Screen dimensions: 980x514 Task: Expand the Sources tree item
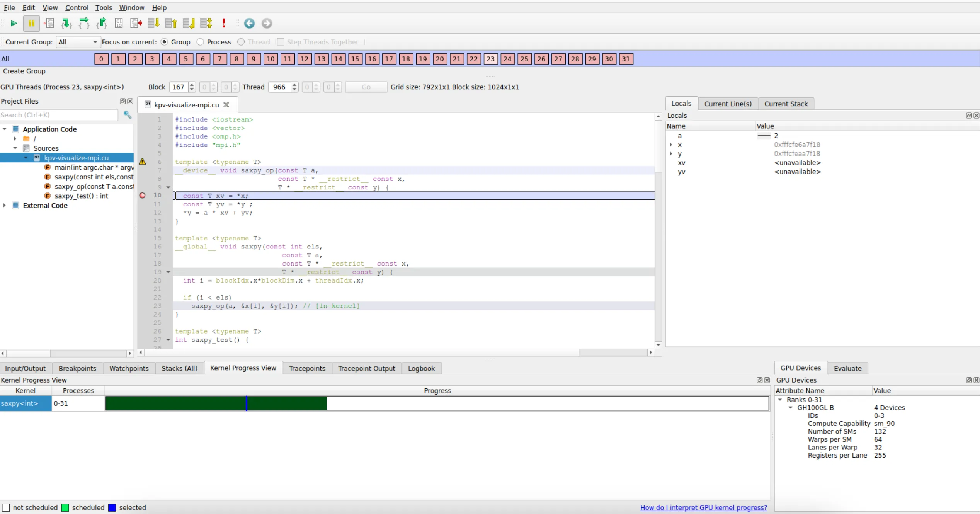point(14,148)
